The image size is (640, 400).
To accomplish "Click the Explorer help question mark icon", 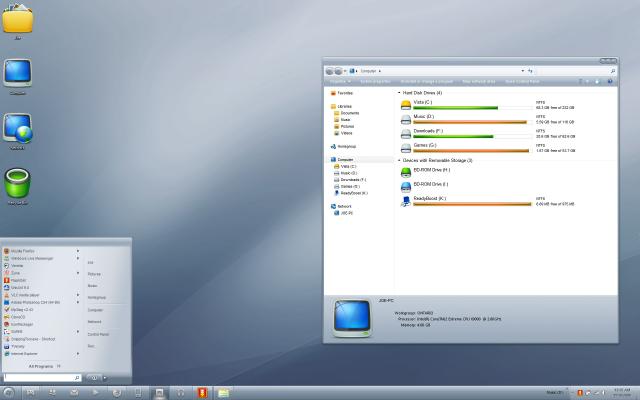I will [x=610, y=82].
